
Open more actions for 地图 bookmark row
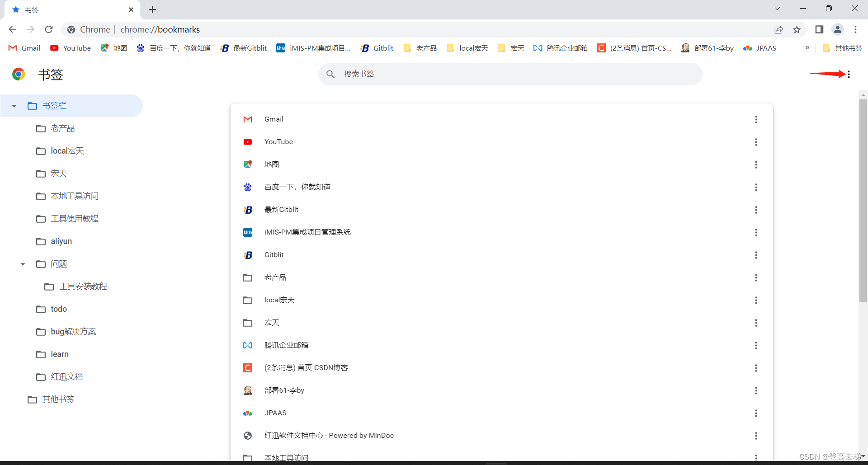[x=756, y=164]
